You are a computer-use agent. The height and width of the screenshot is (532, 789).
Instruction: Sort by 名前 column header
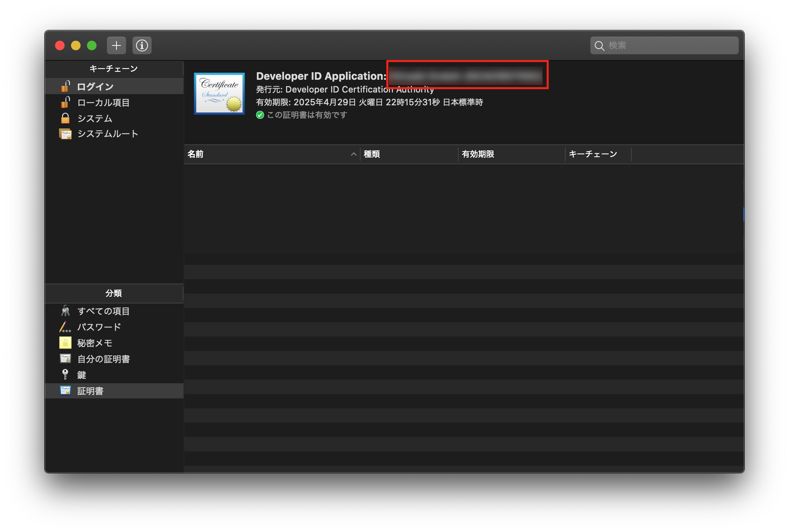(196, 154)
